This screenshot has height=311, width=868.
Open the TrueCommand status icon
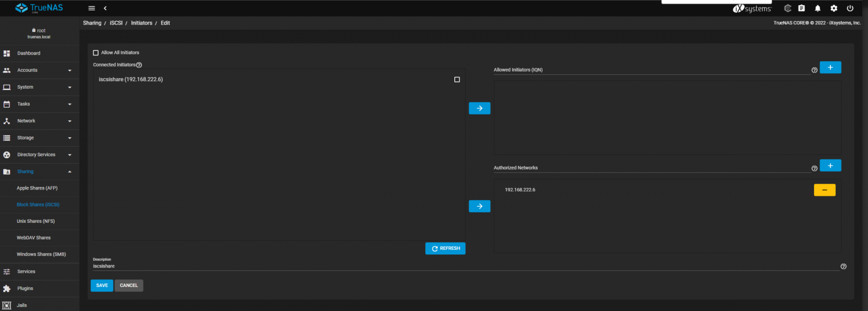(788, 8)
